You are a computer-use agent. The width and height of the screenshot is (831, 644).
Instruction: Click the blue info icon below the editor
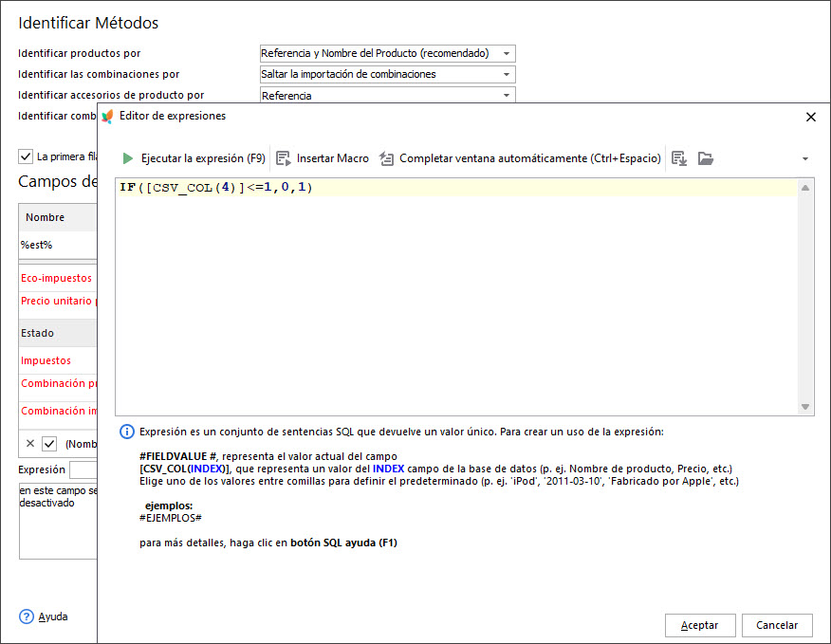(x=127, y=432)
